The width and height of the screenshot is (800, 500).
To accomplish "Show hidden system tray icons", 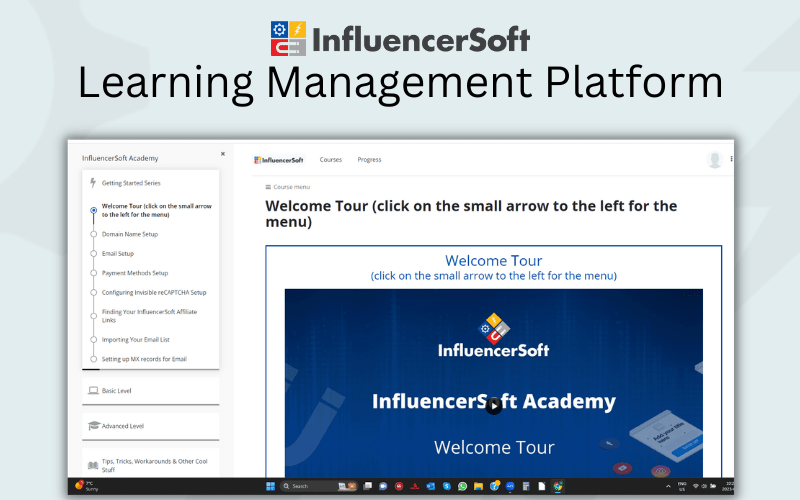I will pyautogui.click(x=668, y=486).
